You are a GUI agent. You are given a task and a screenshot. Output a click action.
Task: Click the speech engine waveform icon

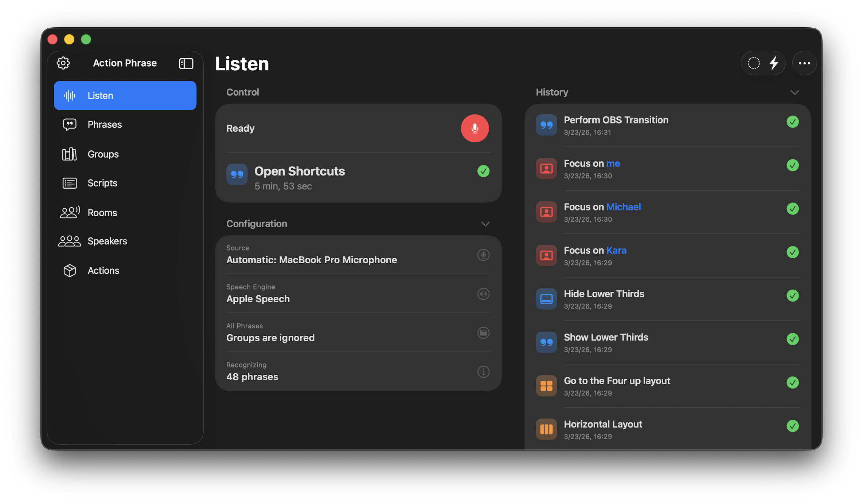[x=483, y=294]
